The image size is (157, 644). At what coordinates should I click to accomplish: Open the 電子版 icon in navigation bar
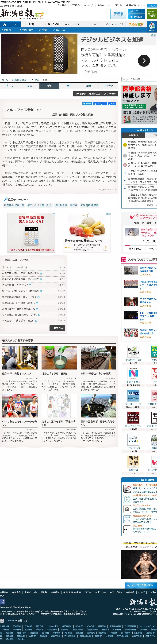tap(152, 26)
